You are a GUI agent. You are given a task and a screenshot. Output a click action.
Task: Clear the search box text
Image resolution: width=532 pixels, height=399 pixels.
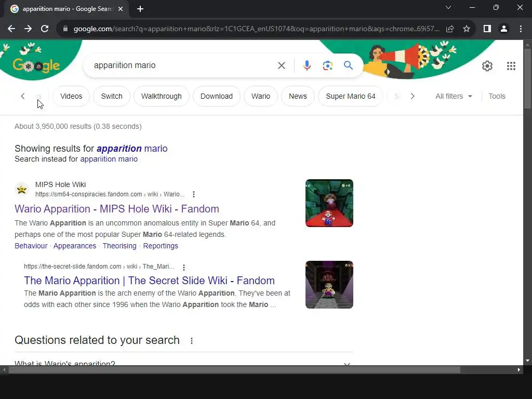point(281,65)
